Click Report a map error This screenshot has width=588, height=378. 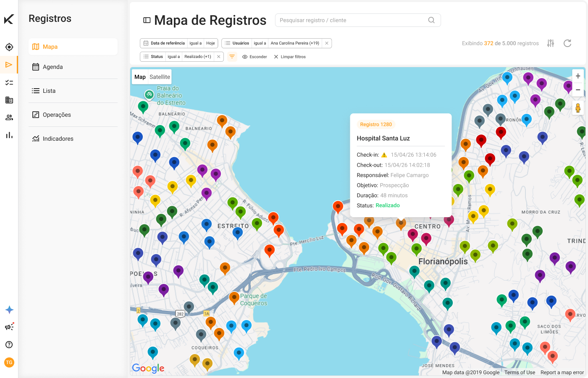click(562, 373)
